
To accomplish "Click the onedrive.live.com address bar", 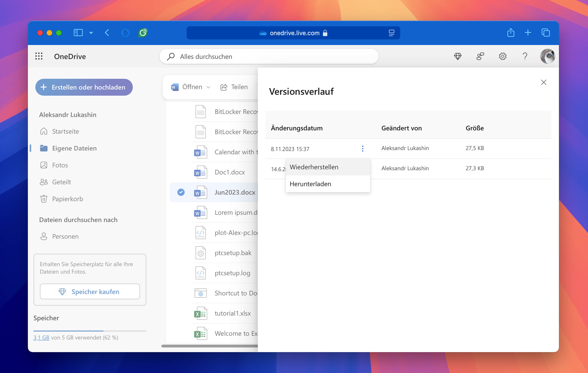I will (x=293, y=33).
